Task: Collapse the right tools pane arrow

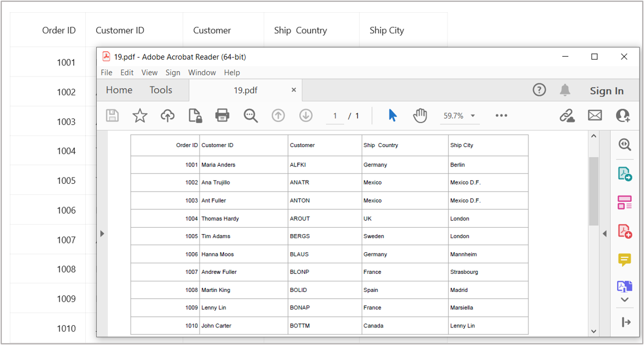Action: 604,234
